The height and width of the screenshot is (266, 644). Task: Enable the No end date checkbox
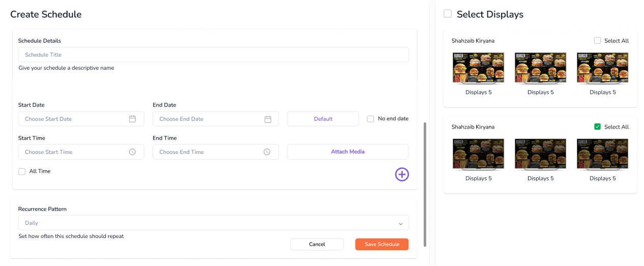(x=370, y=119)
